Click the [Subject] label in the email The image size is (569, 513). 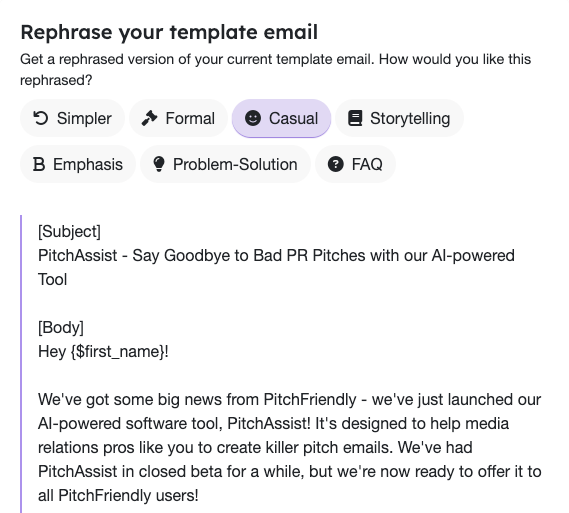pyautogui.click(x=69, y=231)
